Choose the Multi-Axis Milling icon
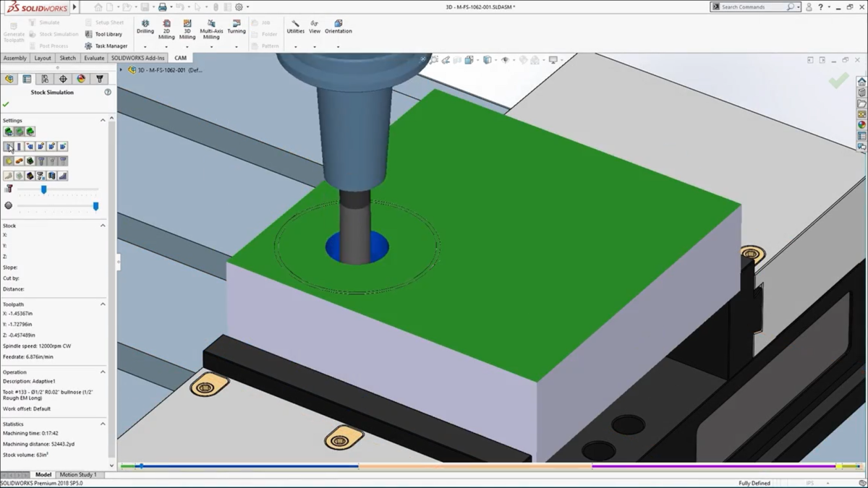This screenshot has width=868, height=488. pos(212,23)
